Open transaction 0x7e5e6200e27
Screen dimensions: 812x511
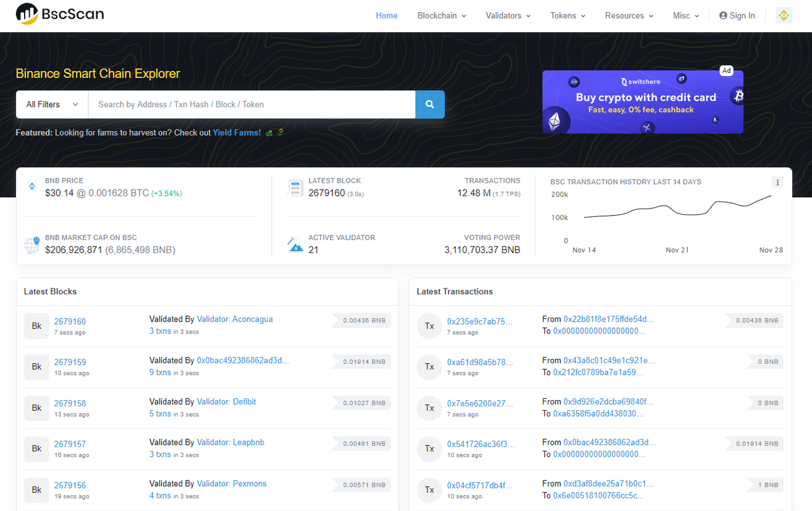pyautogui.click(x=480, y=403)
